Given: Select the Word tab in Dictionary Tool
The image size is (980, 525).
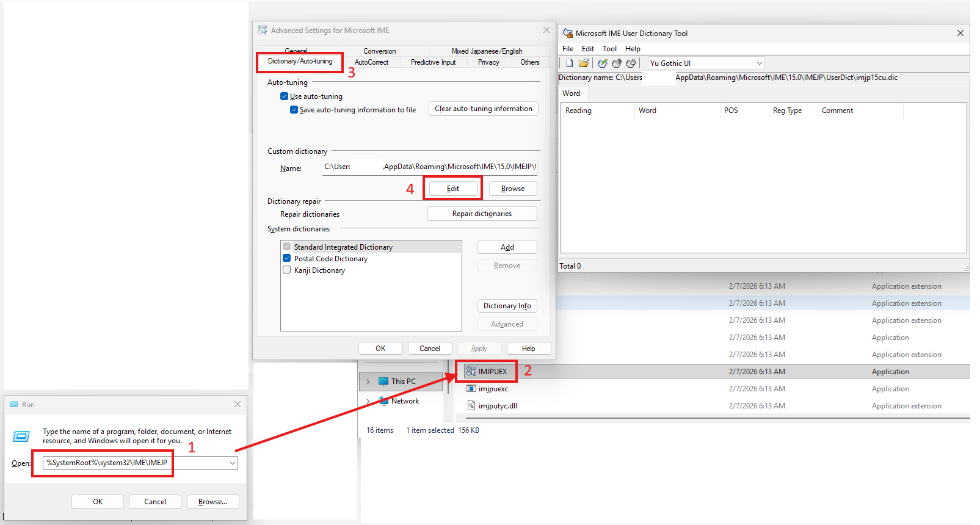Looking at the screenshot, I should click(x=572, y=93).
